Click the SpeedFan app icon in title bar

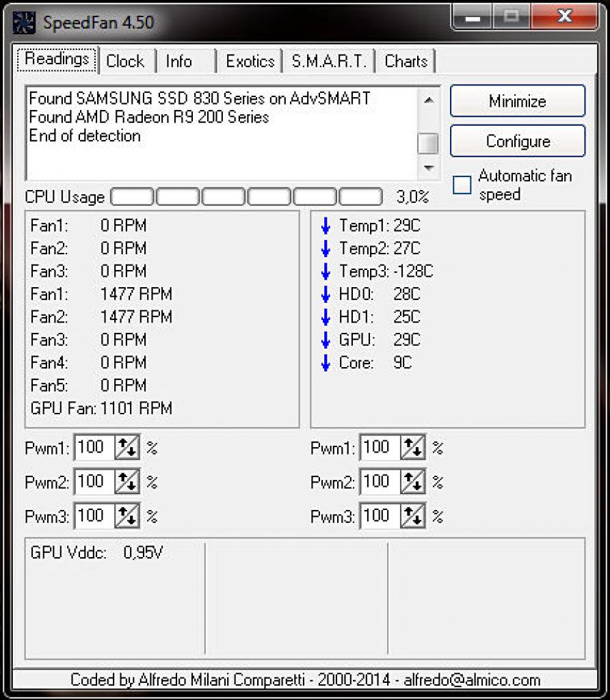(24, 23)
